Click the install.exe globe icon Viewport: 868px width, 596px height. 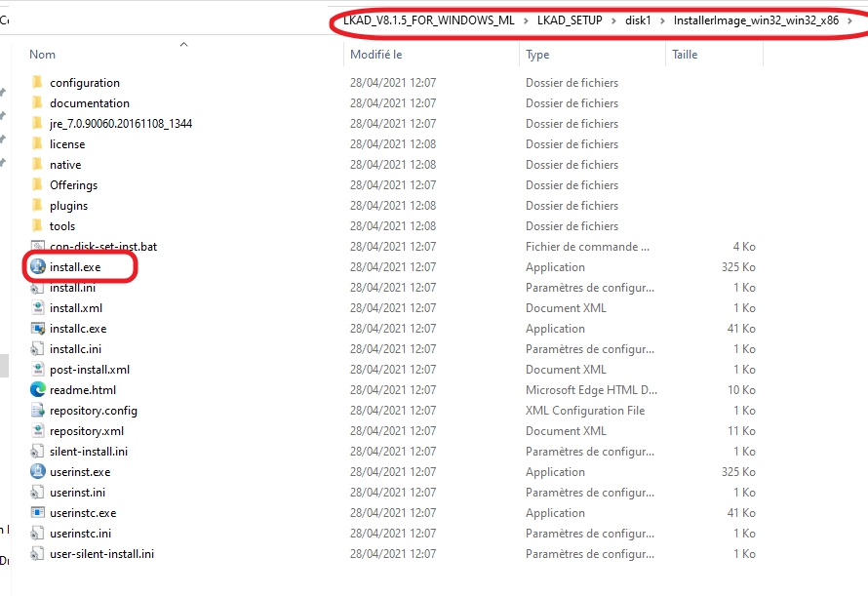click(x=38, y=266)
